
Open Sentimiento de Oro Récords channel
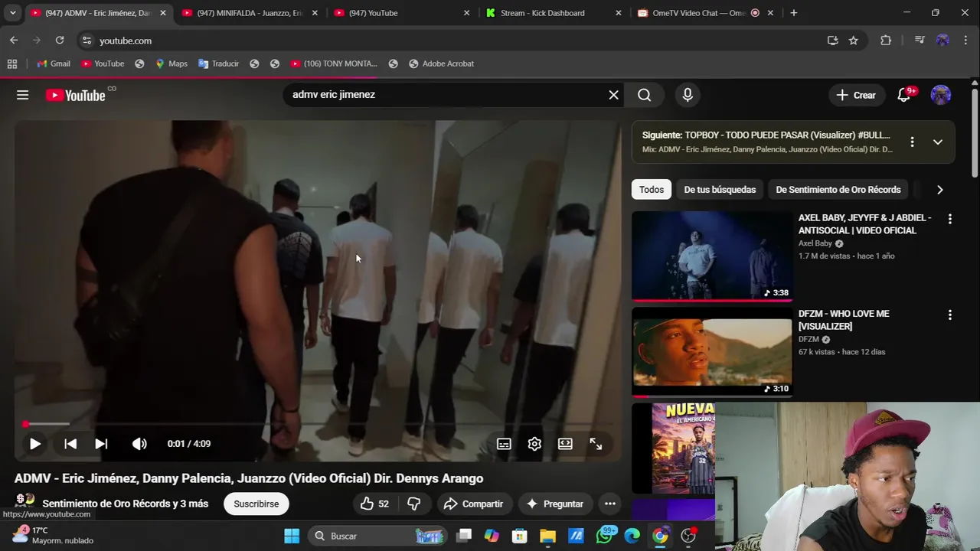coord(125,504)
